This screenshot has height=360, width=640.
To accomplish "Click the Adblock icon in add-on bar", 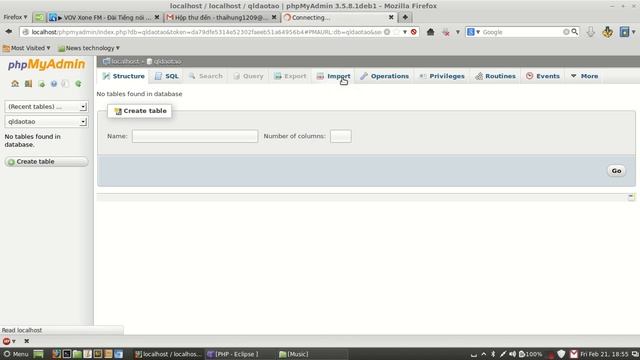I will click(x=6, y=341).
